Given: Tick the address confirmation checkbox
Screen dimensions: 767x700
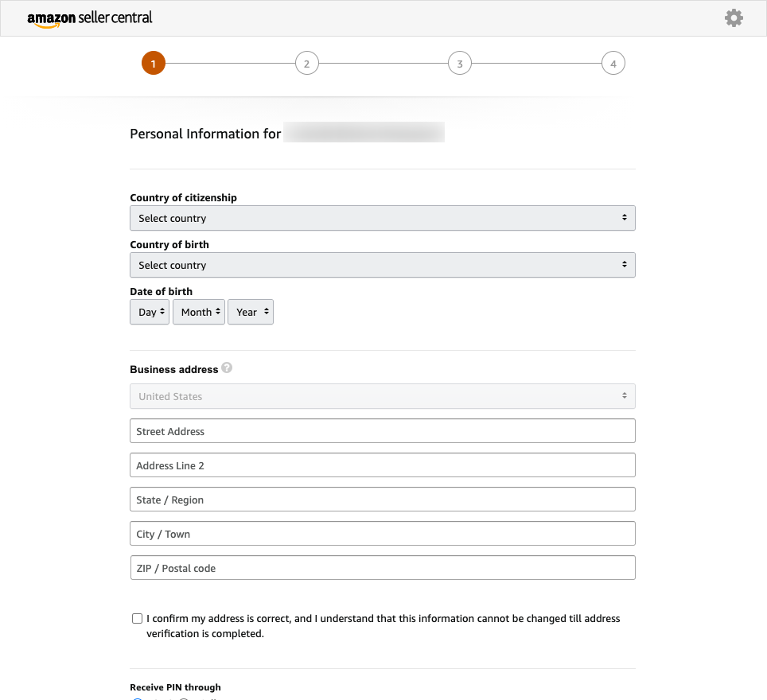Looking at the screenshot, I should click(138, 618).
